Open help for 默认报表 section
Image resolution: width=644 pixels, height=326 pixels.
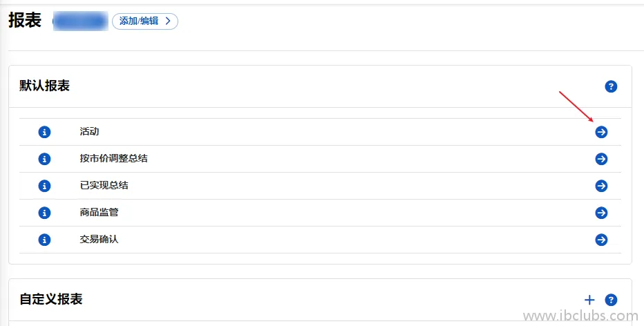[611, 86]
